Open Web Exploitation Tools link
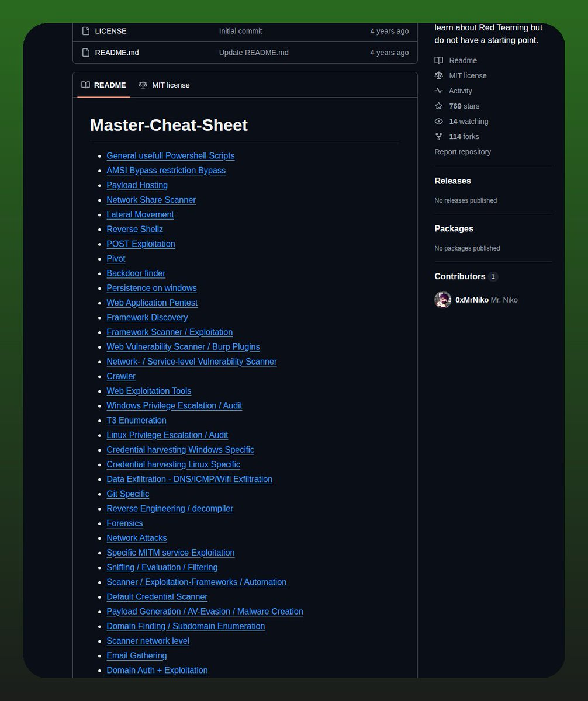 (x=149, y=391)
